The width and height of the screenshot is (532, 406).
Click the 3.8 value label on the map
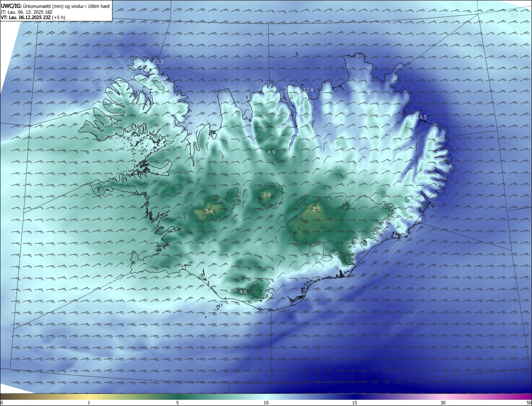coord(267,195)
